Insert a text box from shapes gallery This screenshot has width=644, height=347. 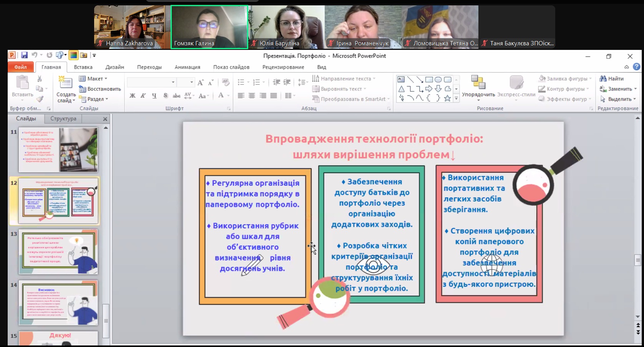401,79
